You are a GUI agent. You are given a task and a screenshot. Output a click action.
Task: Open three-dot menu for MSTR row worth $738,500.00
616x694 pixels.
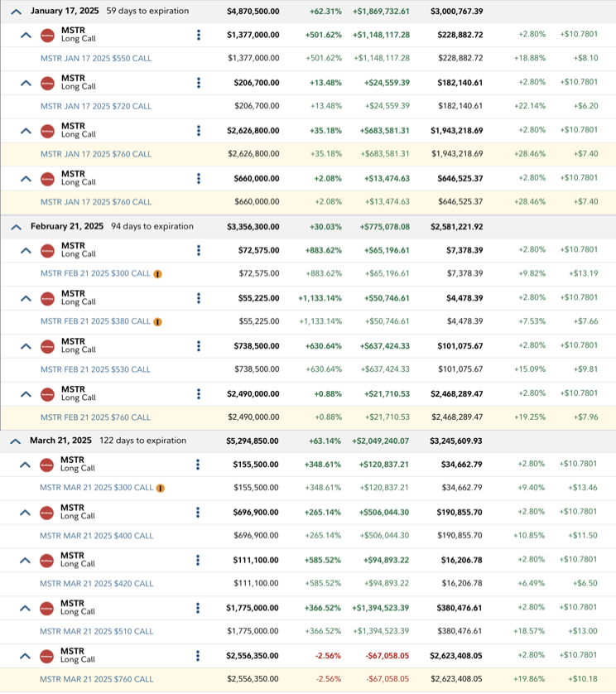point(198,346)
